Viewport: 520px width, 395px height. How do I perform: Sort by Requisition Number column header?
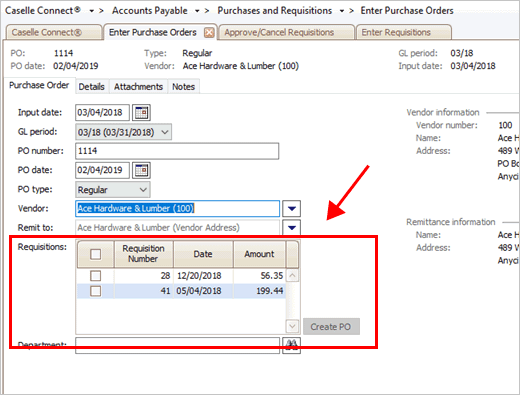[x=144, y=254]
